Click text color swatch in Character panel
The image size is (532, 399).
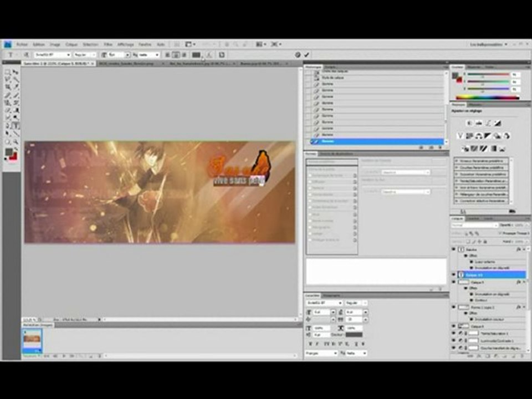[x=354, y=335]
